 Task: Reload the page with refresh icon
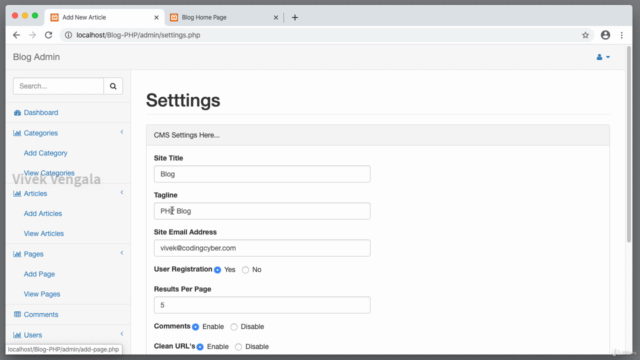(x=49, y=35)
